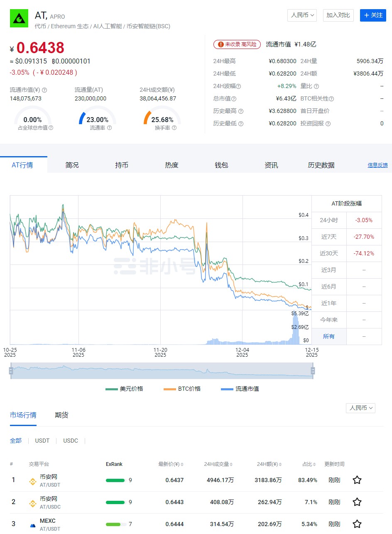
Task: Toggle the BTC价格 legend line
Action: tap(183, 389)
